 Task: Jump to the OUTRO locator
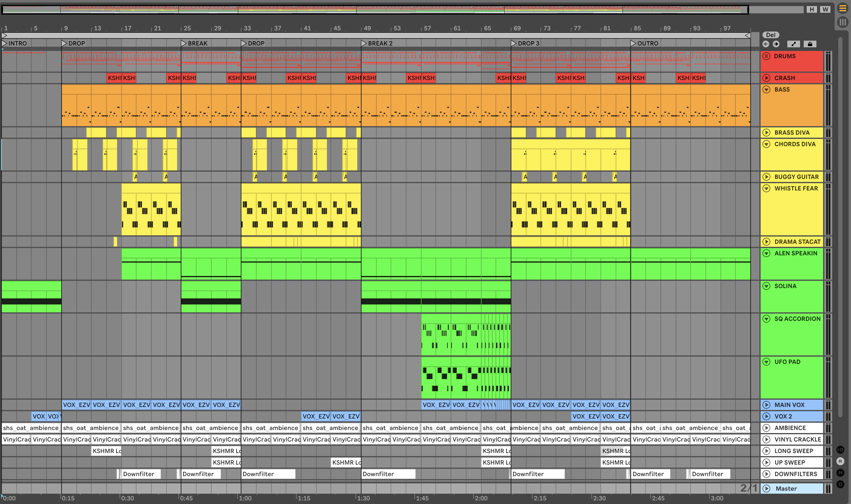click(633, 43)
